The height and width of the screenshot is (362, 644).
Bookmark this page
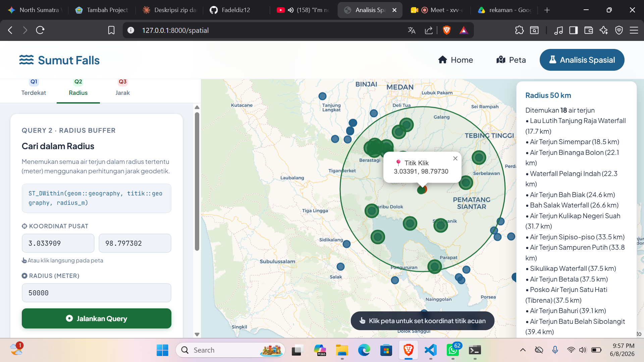coord(111,30)
